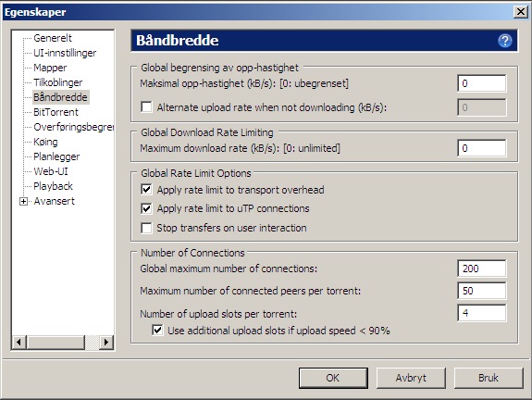Confirm settings with the OK button
Viewport: 532px width, 400px height.
(333, 378)
